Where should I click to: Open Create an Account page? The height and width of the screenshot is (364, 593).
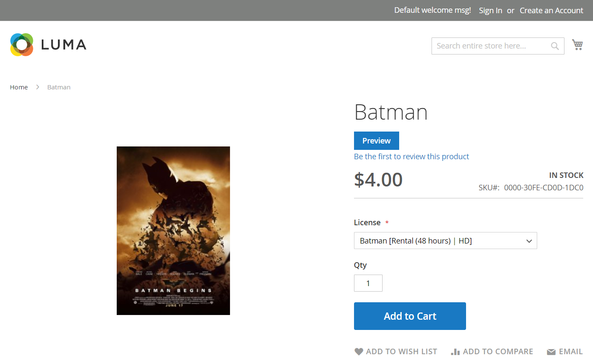(x=551, y=10)
